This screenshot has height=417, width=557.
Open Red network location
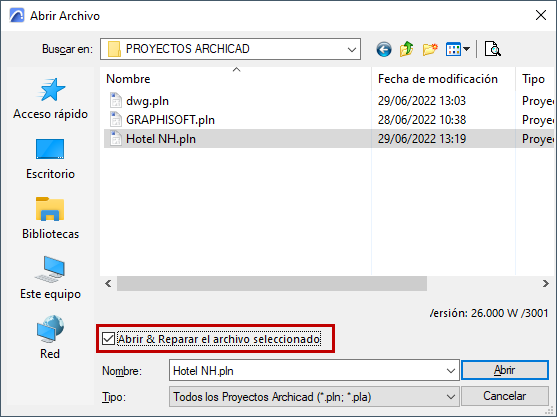pos(50,337)
